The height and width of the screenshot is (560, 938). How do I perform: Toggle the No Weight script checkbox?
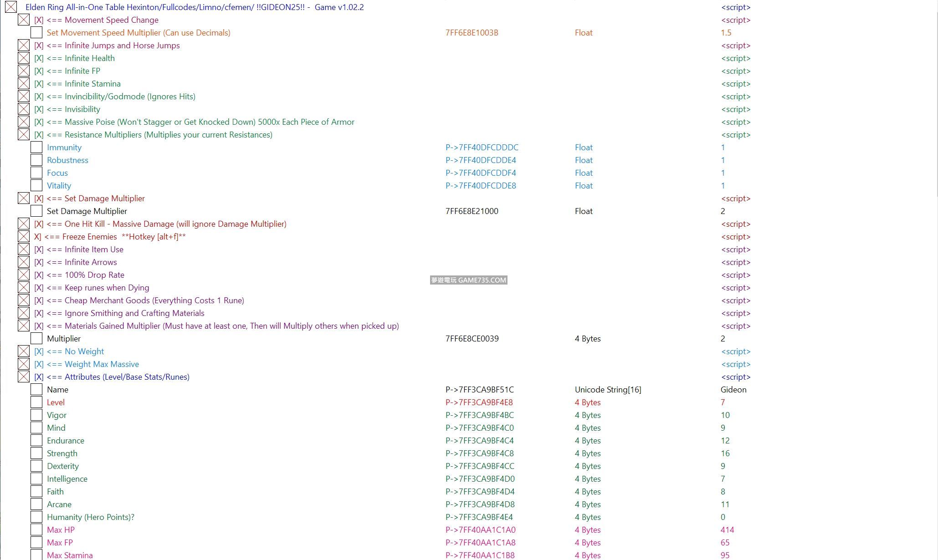coord(24,351)
